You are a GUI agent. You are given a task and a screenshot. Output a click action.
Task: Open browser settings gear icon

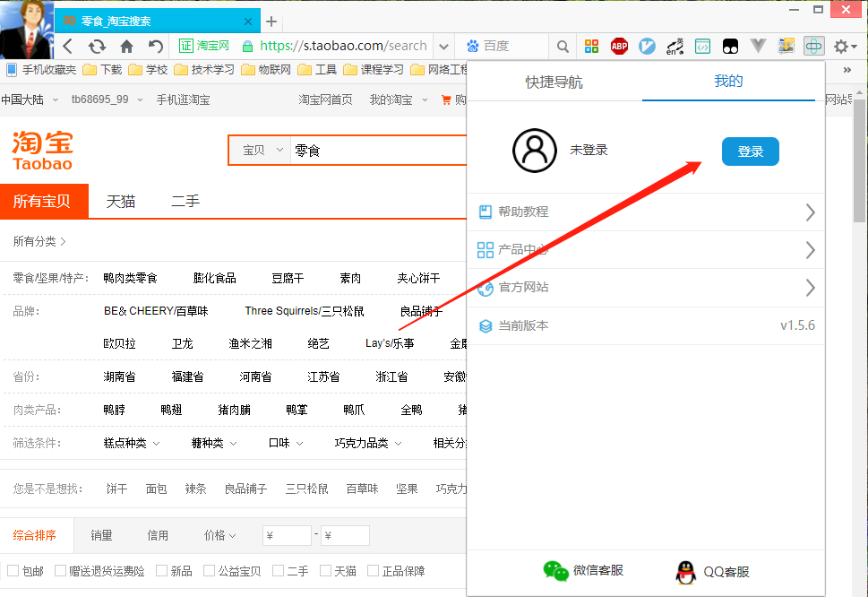[841, 47]
